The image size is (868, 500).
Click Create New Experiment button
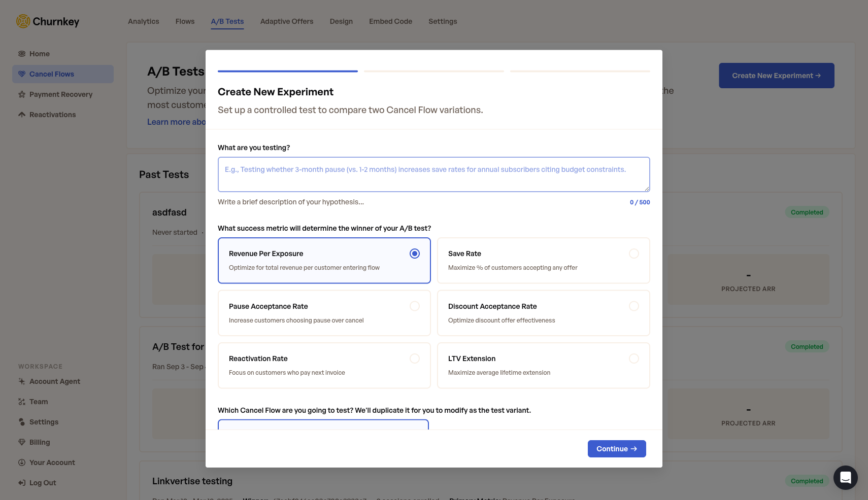(776, 75)
